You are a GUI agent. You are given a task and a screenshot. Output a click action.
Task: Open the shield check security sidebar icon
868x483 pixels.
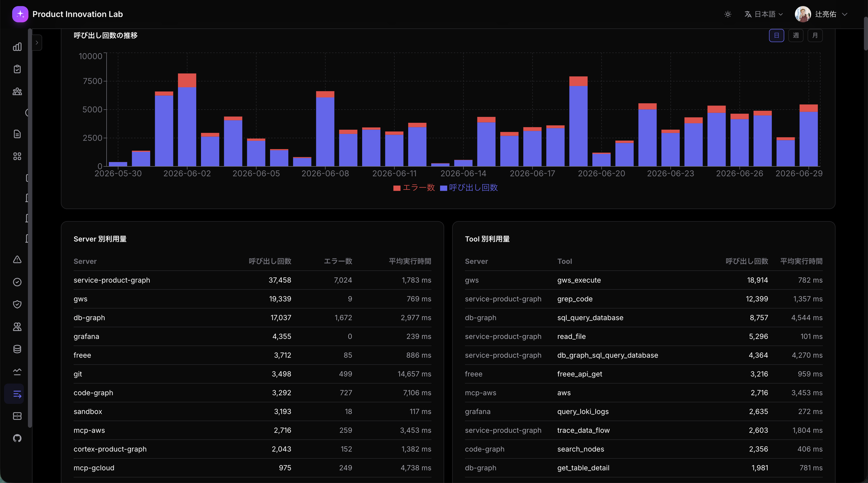[17, 304]
